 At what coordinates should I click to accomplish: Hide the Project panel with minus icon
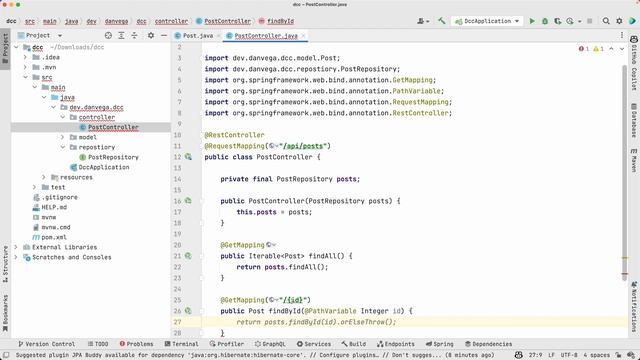pyautogui.click(x=164, y=36)
